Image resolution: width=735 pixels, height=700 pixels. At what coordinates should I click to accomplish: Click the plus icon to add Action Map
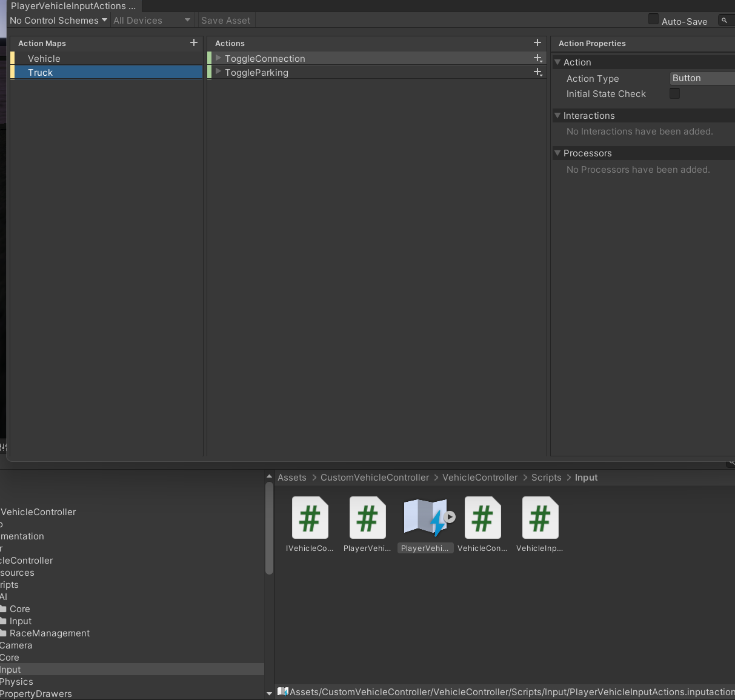click(194, 43)
